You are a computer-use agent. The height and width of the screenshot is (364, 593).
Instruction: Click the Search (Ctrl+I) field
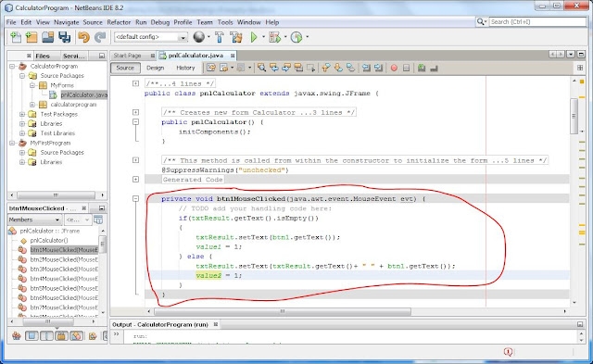tap(537, 22)
